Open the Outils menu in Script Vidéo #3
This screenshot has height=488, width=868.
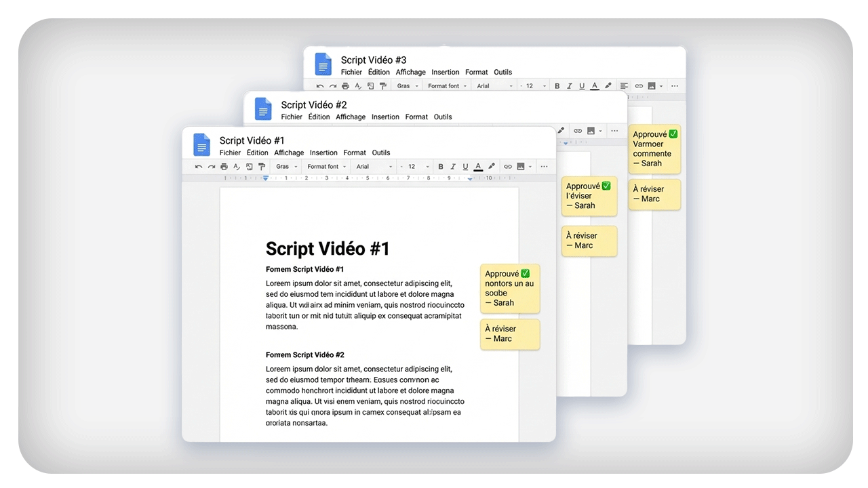point(503,72)
